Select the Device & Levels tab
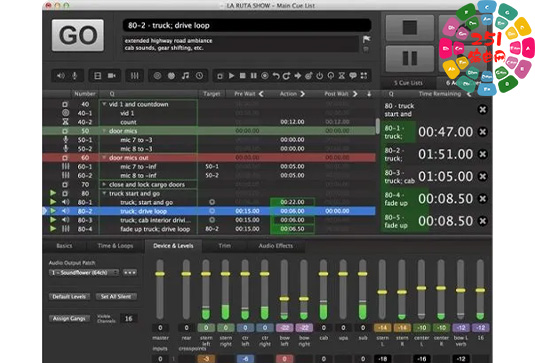The height and width of the screenshot is (363, 535). (173, 246)
